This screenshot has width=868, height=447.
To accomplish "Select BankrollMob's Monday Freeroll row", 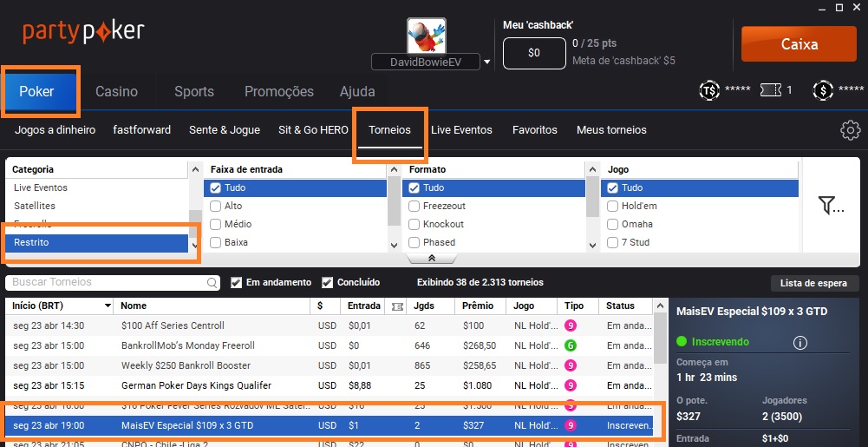I will (x=330, y=345).
